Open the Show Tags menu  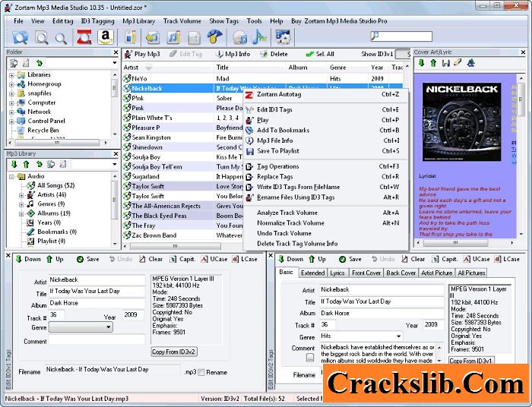click(x=224, y=21)
